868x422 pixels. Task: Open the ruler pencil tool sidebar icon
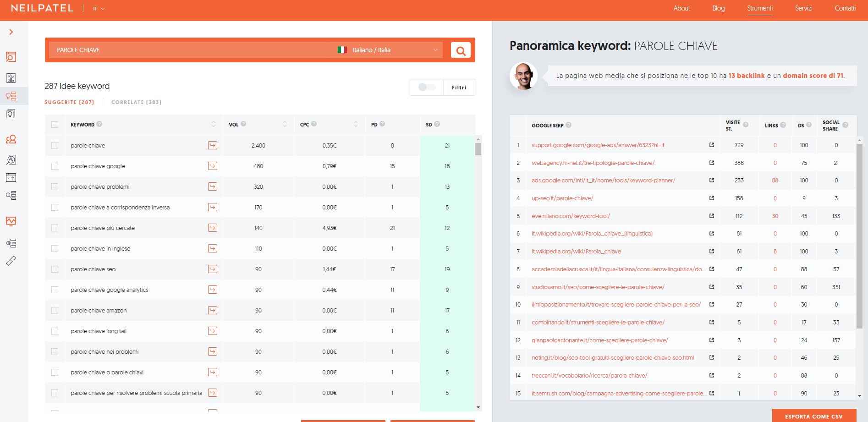[x=11, y=261]
